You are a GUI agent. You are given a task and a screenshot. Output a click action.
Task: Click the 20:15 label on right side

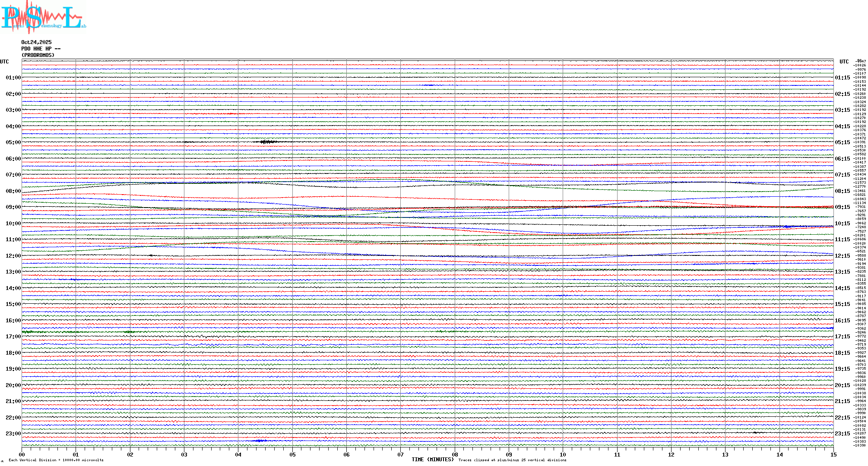point(842,385)
